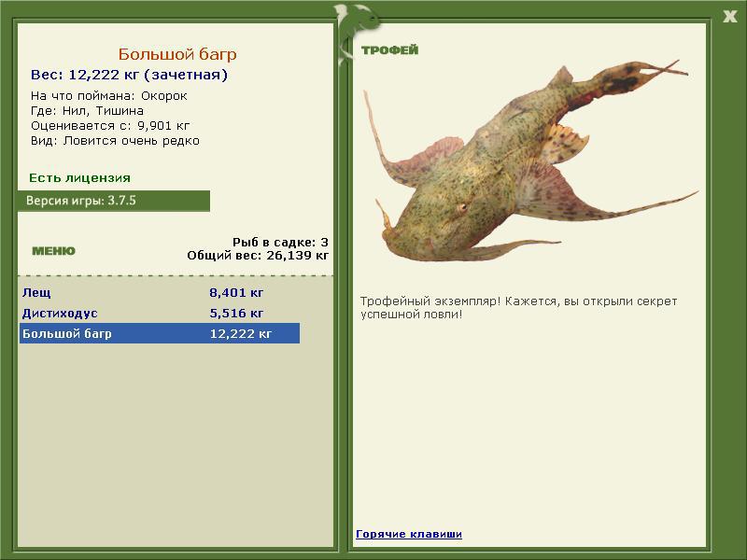
Task: Click the Версия игры: 3.7.5 bar
Action: point(113,201)
